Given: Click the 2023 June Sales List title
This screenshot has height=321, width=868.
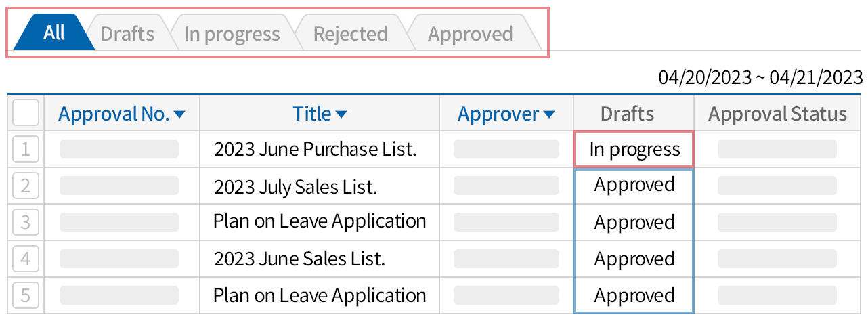Looking at the screenshot, I should pyautogui.click(x=299, y=259).
